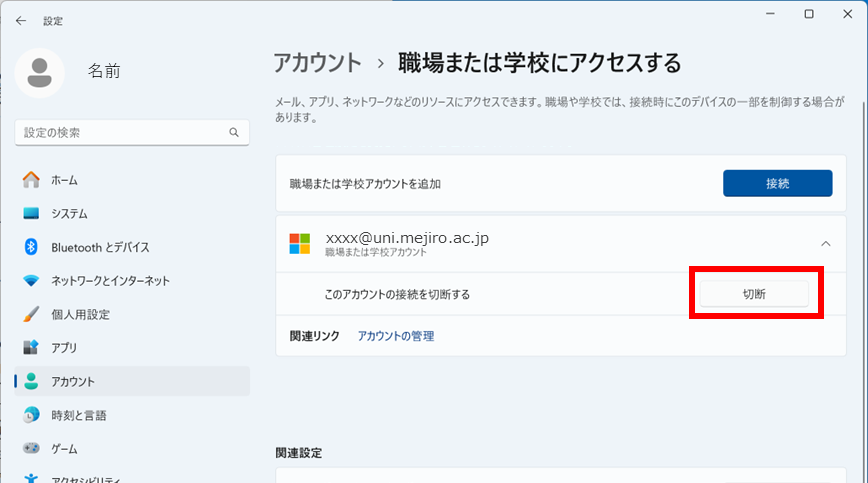
Task: Select the System monitor icon
Action: pos(31,214)
